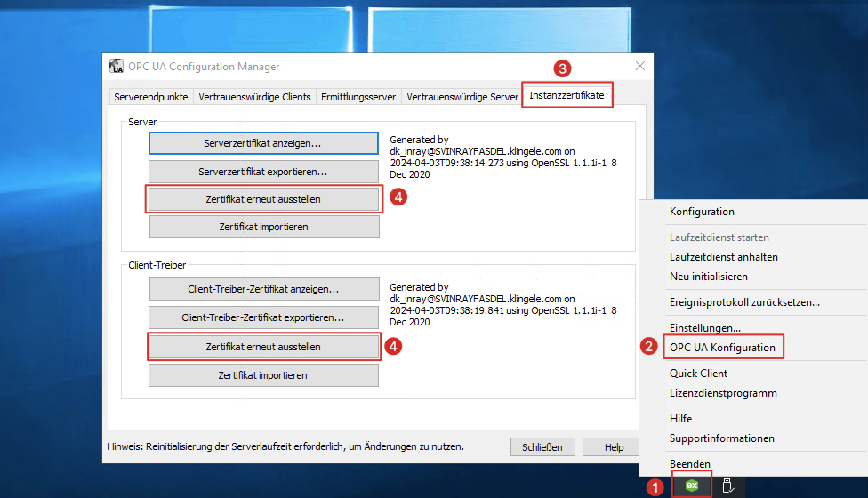This screenshot has width=868, height=498.
Task: Choose Beenden in the context menu
Action: [690, 464]
